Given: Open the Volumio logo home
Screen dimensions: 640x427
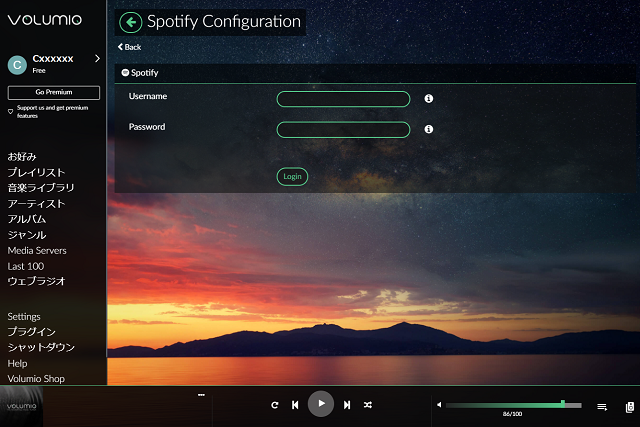Looking at the screenshot, I should 45,20.
